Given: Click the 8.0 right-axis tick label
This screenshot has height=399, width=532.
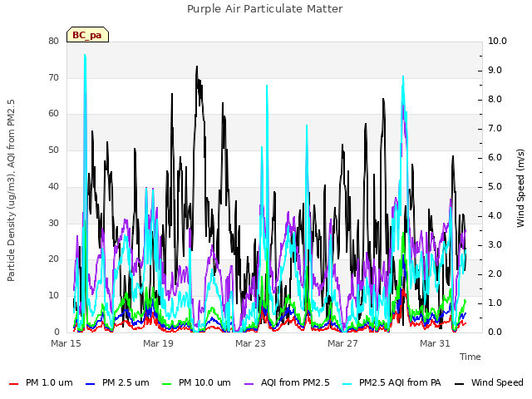Looking at the screenshot, I should coord(495,100).
